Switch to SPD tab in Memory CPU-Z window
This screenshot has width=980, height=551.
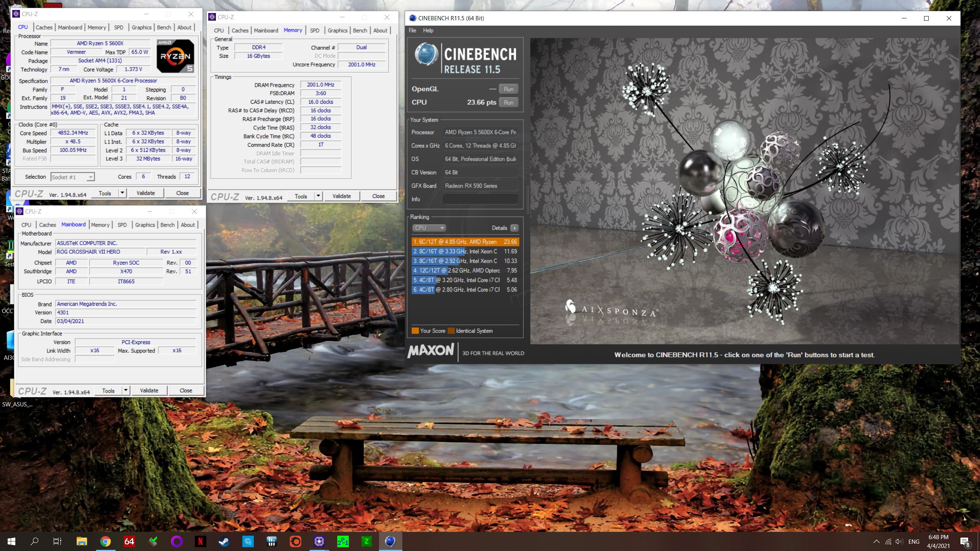[x=315, y=31]
